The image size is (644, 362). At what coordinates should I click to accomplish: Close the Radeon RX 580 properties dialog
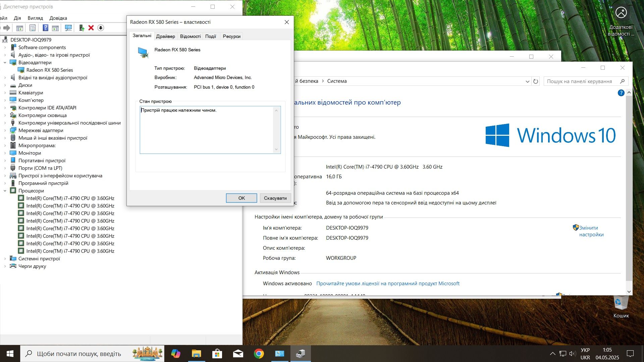[286, 22]
